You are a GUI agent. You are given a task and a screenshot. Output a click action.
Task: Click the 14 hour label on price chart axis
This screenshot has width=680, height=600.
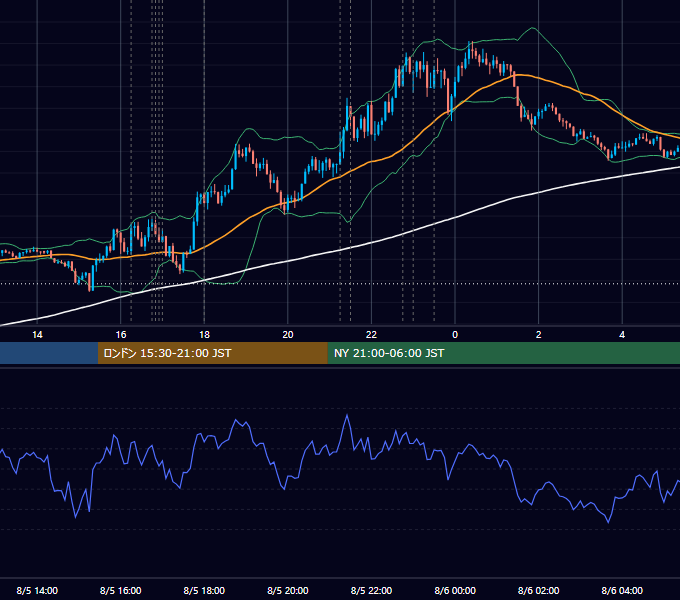(37, 335)
